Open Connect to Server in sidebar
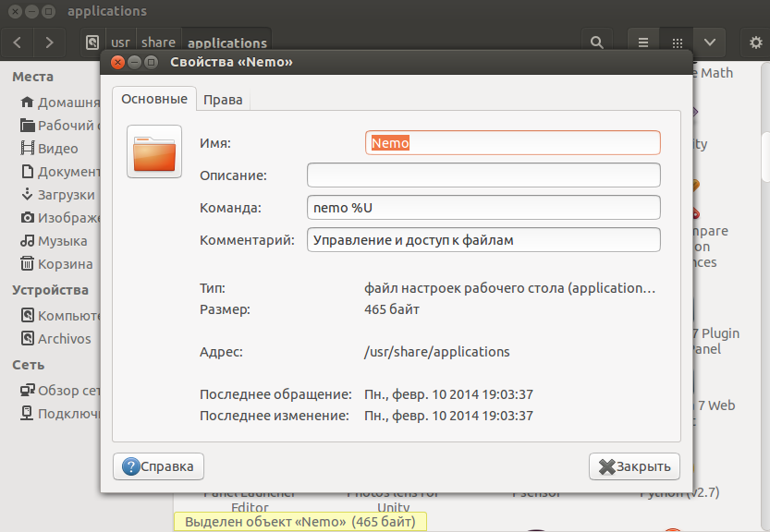Viewport: 770px width, 532px height. coord(60,413)
